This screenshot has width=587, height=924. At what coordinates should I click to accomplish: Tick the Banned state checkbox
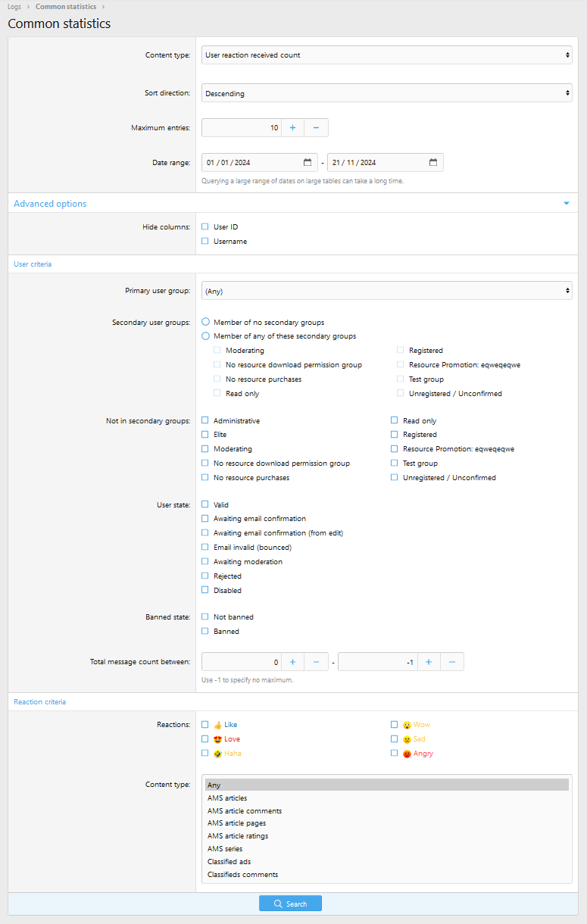point(205,631)
